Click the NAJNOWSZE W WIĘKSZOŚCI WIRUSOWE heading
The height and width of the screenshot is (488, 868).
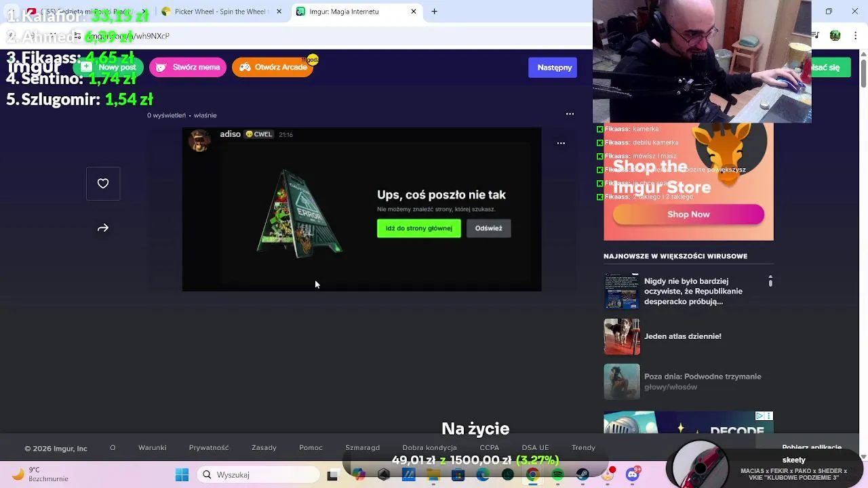click(x=675, y=256)
